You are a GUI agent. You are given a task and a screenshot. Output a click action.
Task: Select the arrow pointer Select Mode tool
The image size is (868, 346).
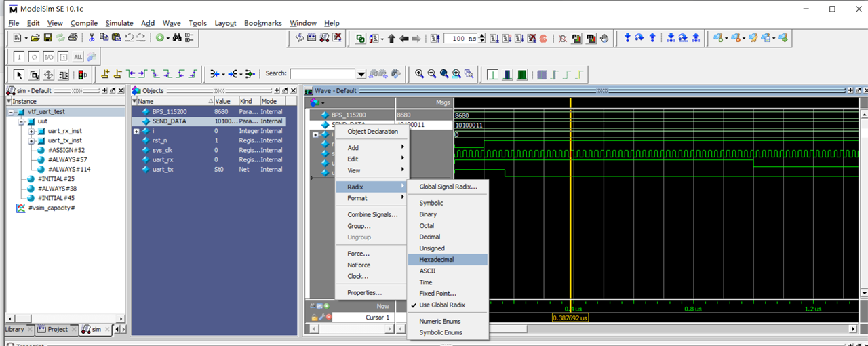pos(19,75)
